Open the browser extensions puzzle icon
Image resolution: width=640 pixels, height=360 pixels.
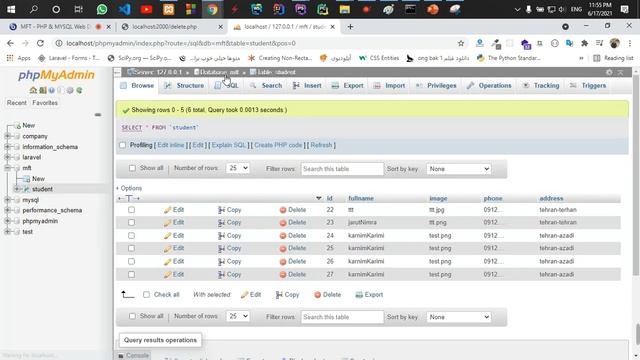(x=584, y=43)
